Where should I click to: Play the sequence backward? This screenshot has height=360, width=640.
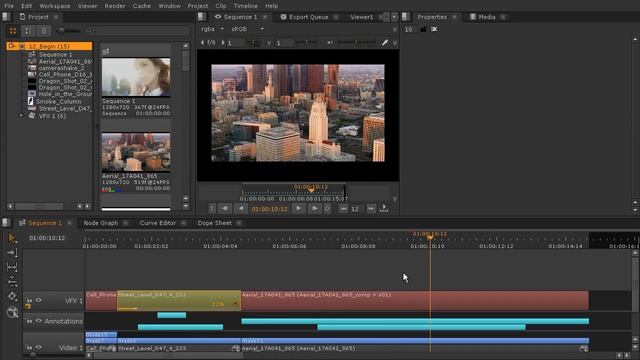(241, 209)
